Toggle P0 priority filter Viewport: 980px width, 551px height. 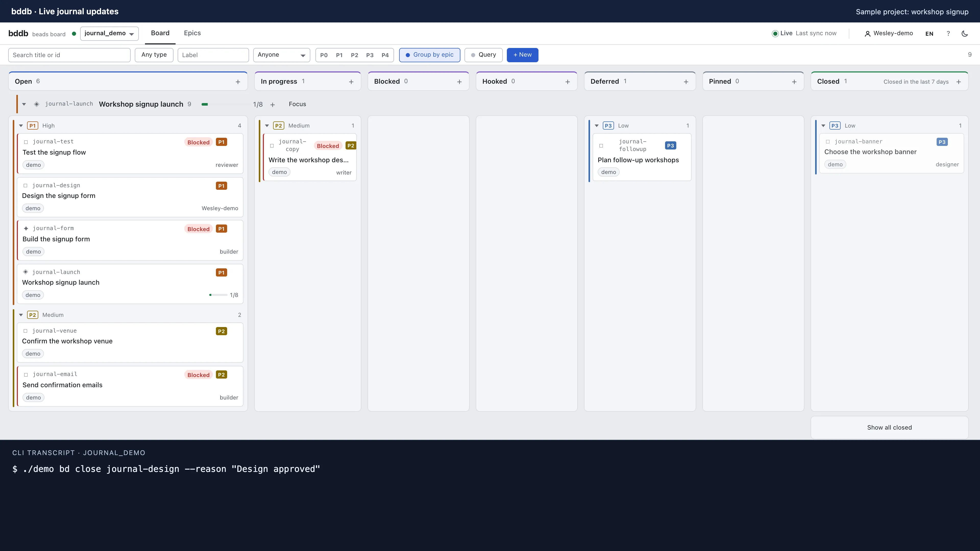(x=324, y=55)
